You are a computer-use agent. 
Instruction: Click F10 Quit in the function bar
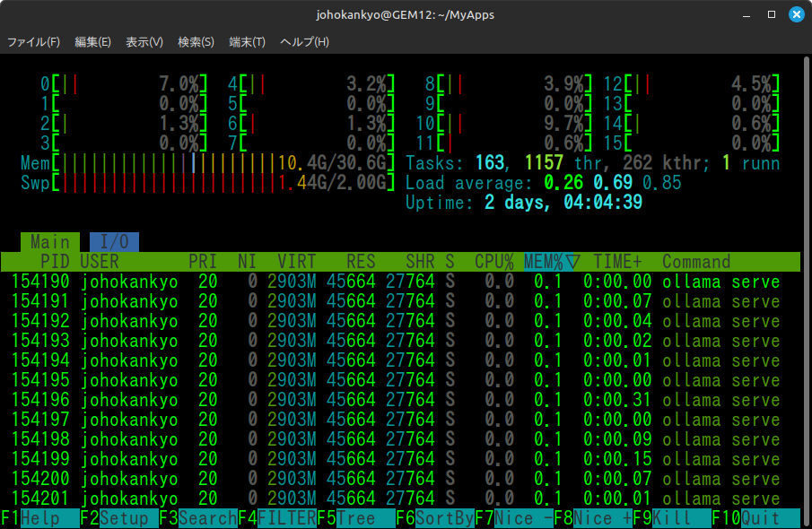[x=760, y=518]
